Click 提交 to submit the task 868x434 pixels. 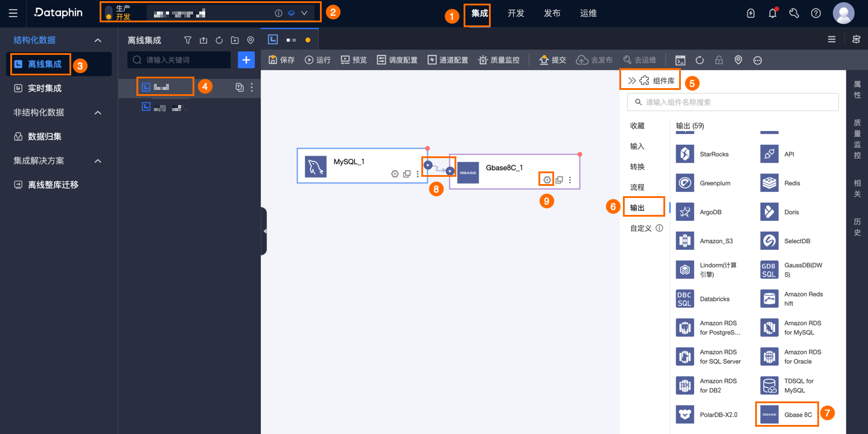(552, 60)
